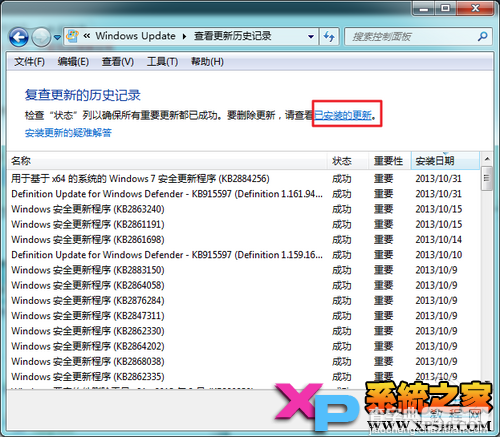Click the Forward navigation arrow button

click(x=41, y=37)
